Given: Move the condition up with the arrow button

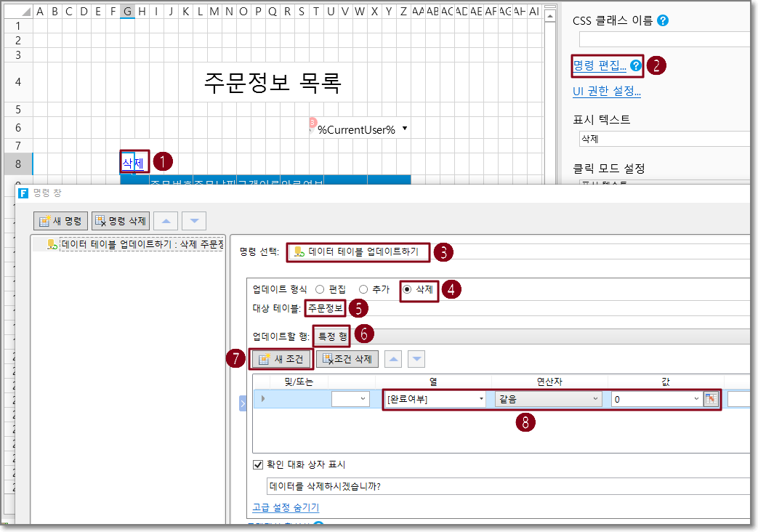Looking at the screenshot, I should coord(393,358).
